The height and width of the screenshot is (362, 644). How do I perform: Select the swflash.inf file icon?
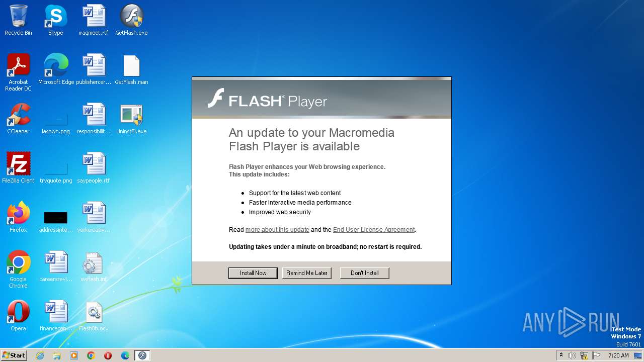[x=94, y=266]
